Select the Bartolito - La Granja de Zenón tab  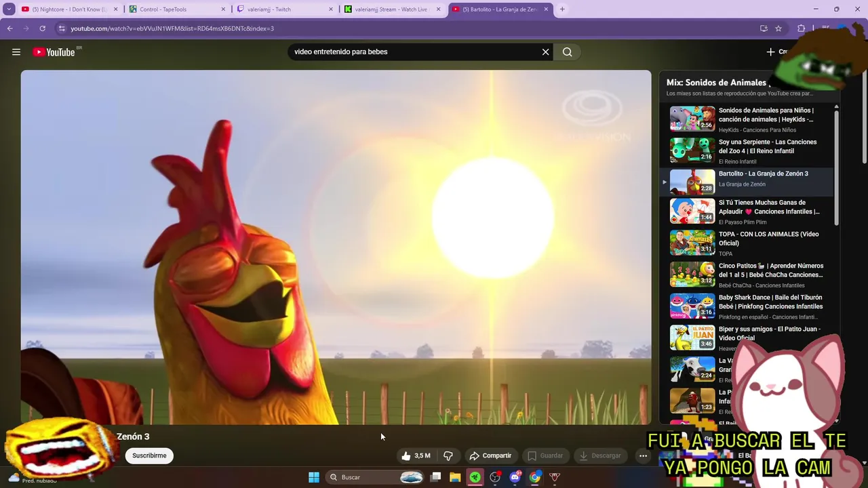(500, 9)
